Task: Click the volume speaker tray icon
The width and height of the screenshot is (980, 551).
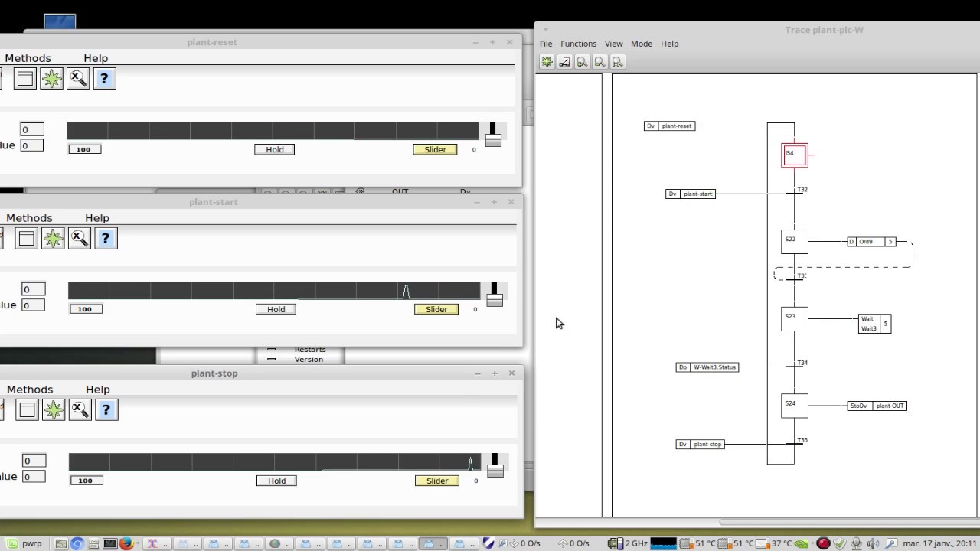Action: [x=874, y=543]
